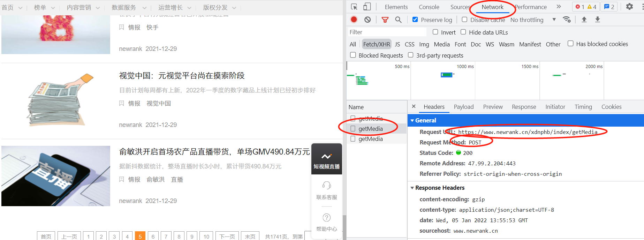Filter requests by WS type
The height and width of the screenshot is (240, 644).
(490, 44)
